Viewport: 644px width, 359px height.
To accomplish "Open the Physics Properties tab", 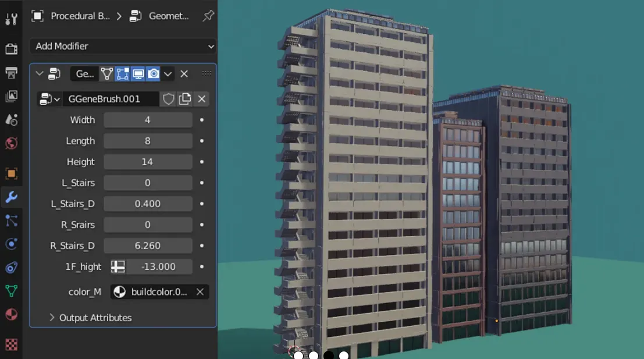I will pos(11,243).
